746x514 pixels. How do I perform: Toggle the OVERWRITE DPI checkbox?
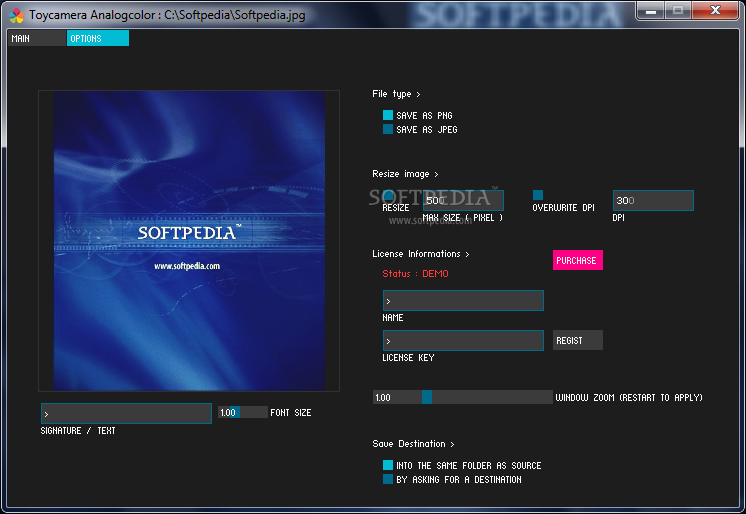point(538,195)
